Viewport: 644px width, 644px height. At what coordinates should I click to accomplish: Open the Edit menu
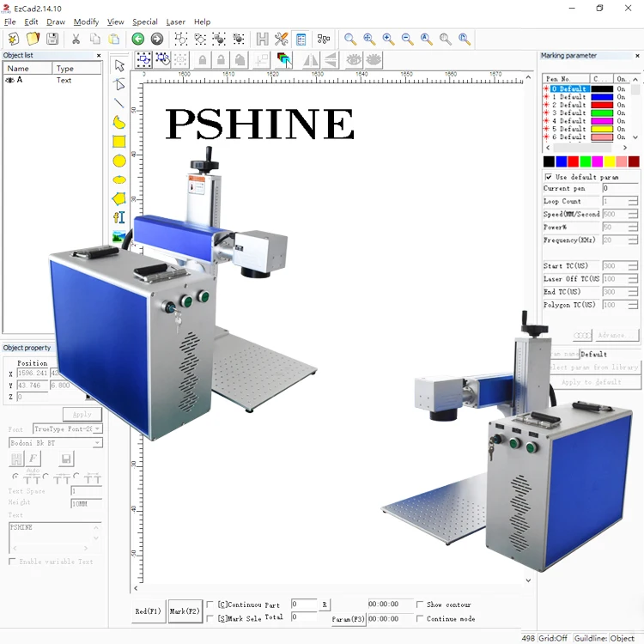click(31, 21)
